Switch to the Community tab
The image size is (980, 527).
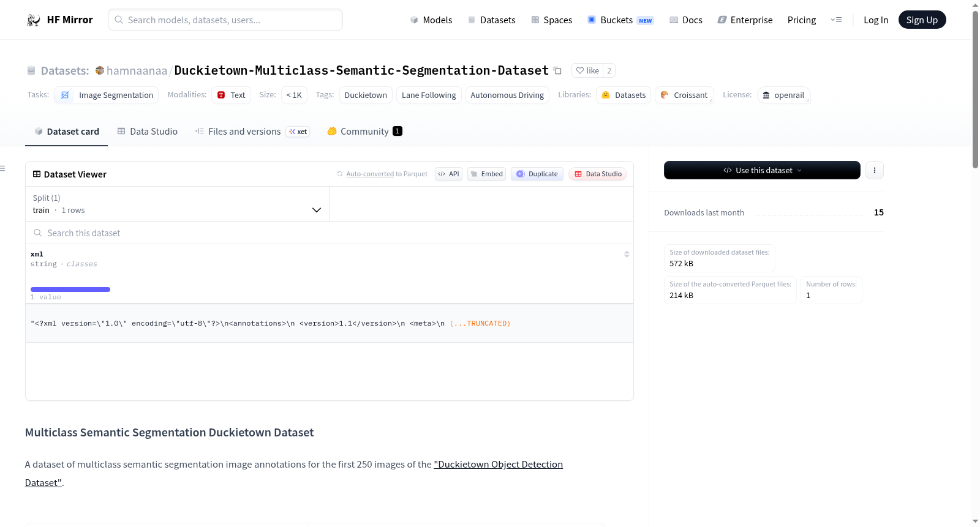point(364,131)
